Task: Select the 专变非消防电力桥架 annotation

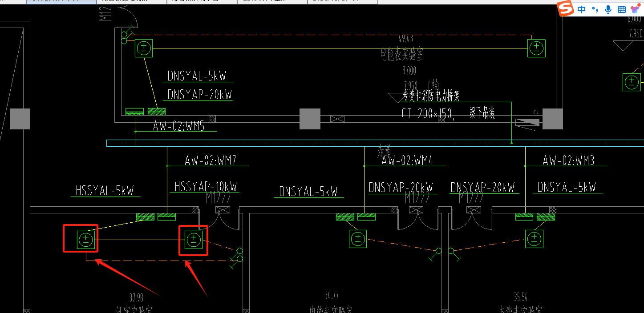Action: [431, 95]
